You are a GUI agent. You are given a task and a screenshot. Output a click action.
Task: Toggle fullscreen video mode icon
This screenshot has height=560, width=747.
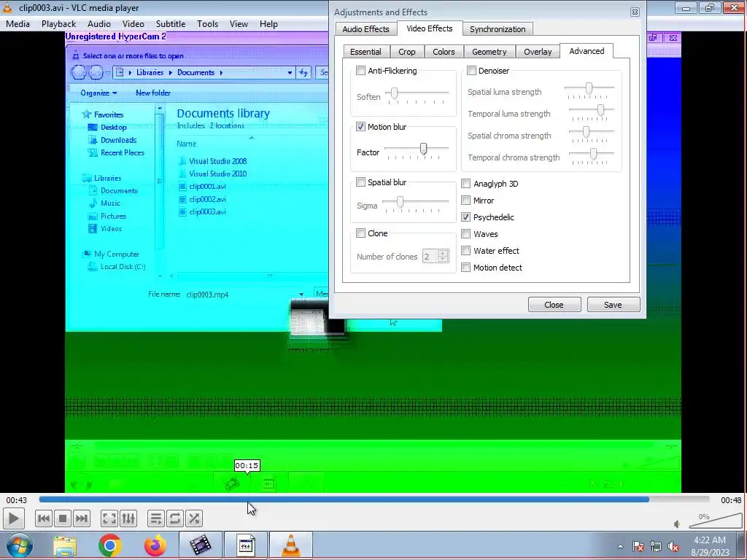coord(109,518)
